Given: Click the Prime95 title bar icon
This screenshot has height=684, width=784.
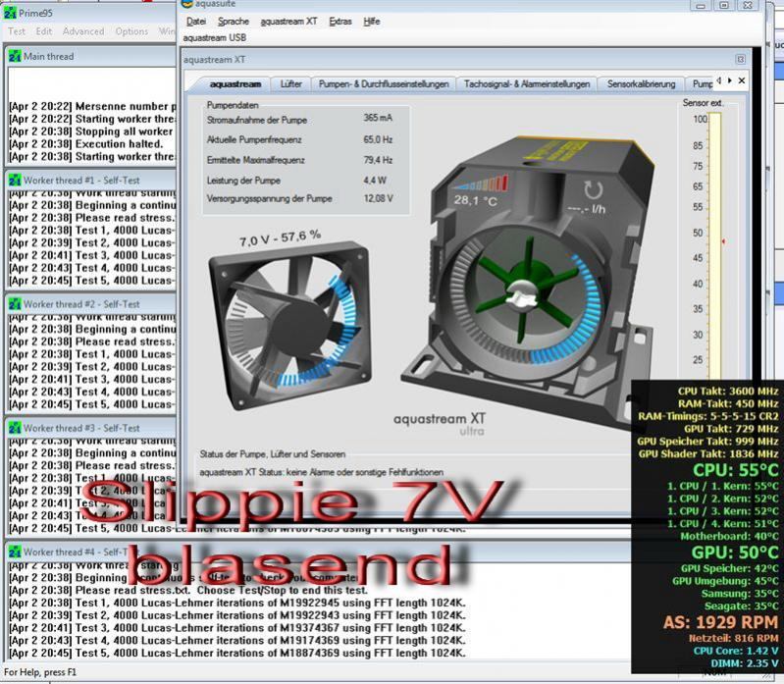Looking at the screenshot, I should [x=10, y=13].
